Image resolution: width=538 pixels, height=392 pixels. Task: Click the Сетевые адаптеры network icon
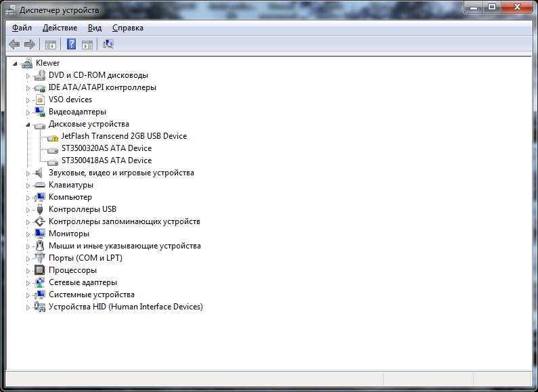(x=40, y=282)
